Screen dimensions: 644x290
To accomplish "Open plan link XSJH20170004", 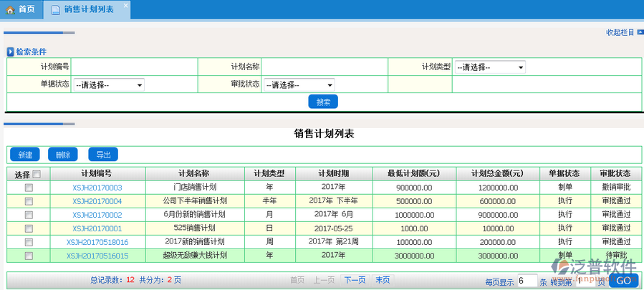I will 97,201.
